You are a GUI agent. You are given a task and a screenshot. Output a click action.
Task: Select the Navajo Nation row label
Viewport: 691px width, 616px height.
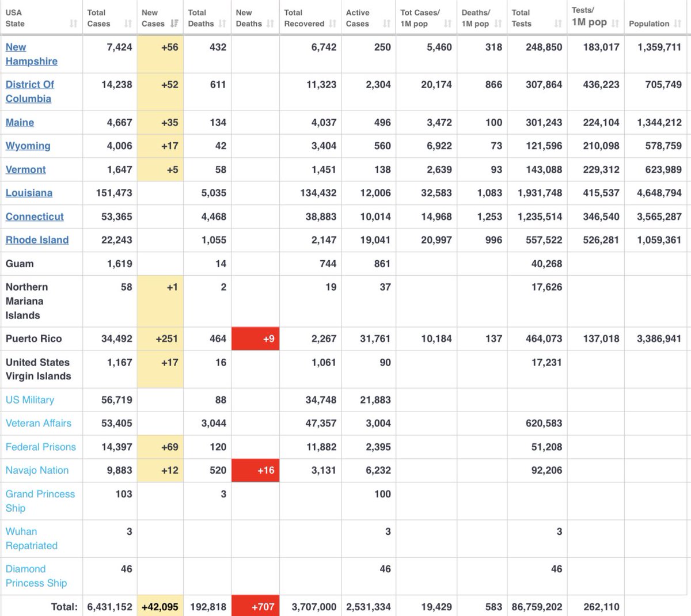click(x=37, y=470)
